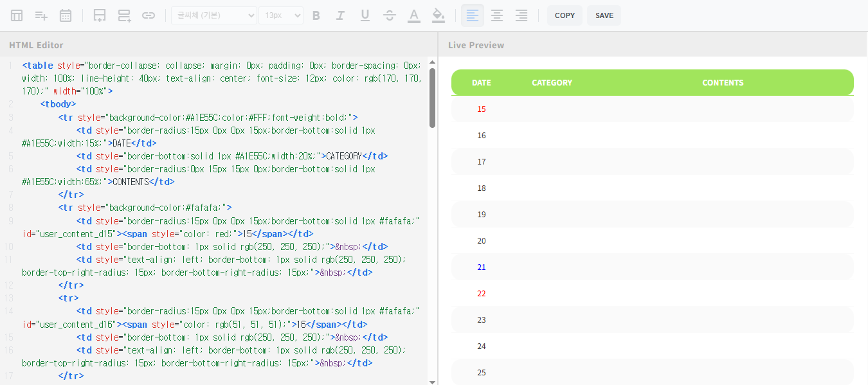868x385 pixels.
Task: Toggle italic text formatting
Action: click(341, 15)
